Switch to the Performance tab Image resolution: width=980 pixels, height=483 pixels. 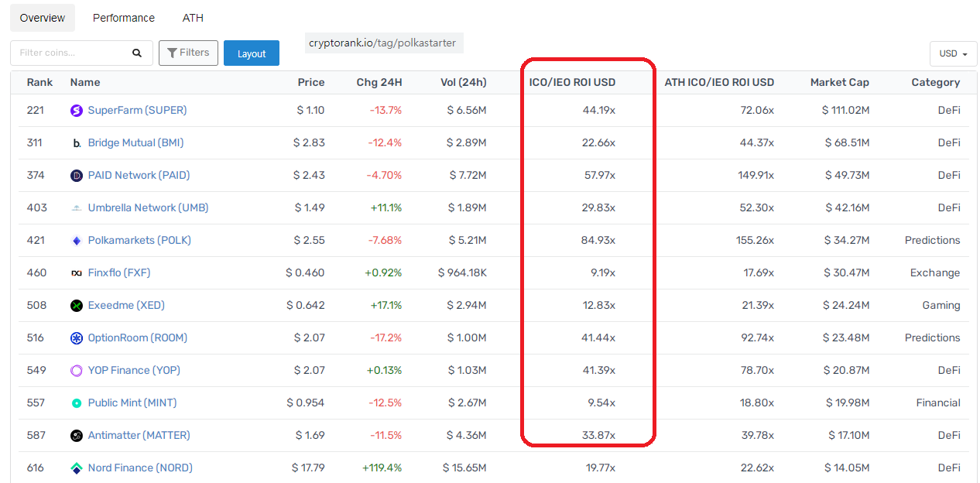coord(124,18)
